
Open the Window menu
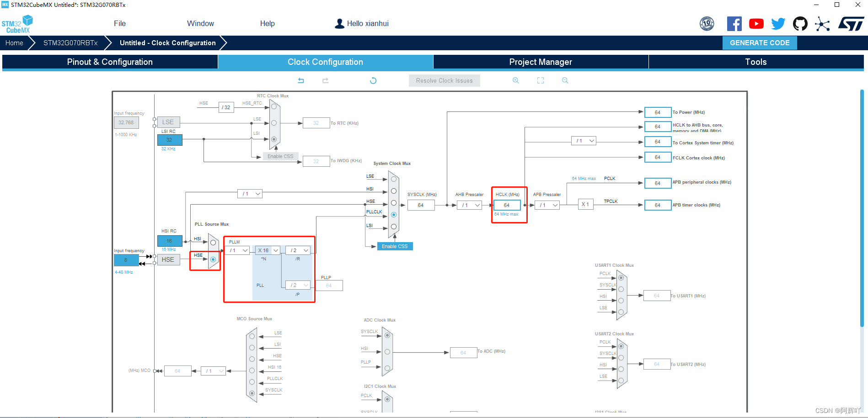tap(200, 24)
